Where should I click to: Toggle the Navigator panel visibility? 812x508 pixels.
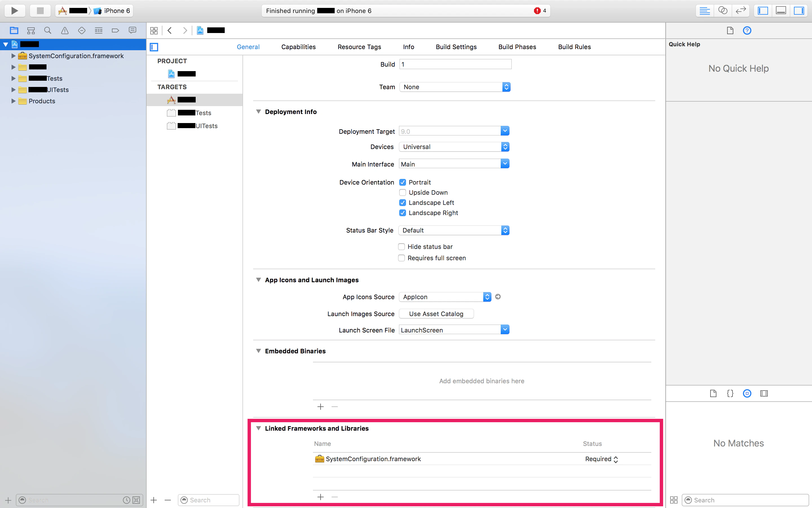click(x=763, y=11)
